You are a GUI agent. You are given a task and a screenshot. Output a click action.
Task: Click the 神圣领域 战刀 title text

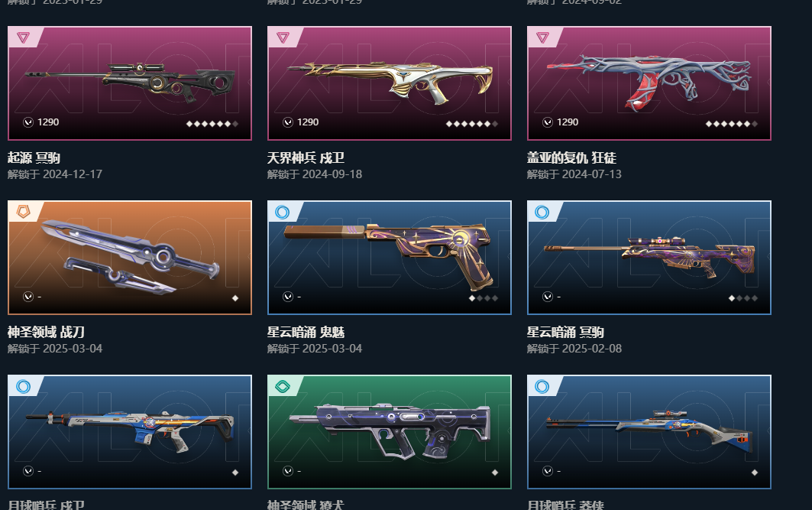(46, 332)
